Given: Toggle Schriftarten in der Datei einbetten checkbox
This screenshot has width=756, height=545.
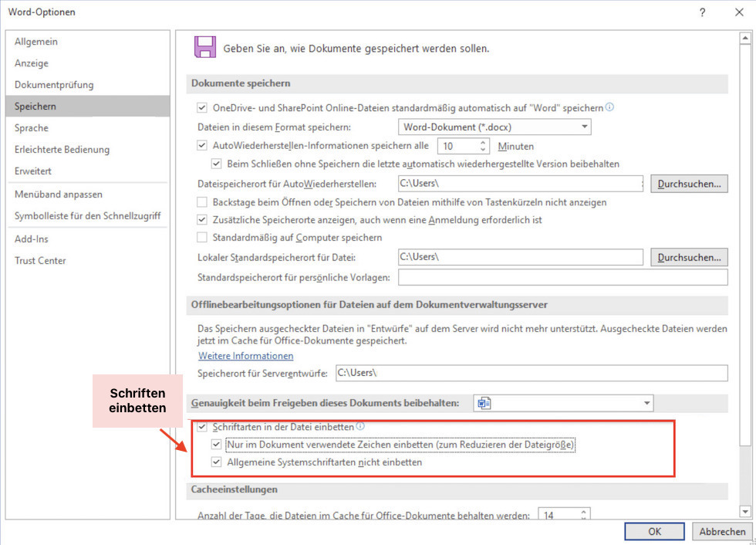Looking at the screenshot, I should coord(202,426).
